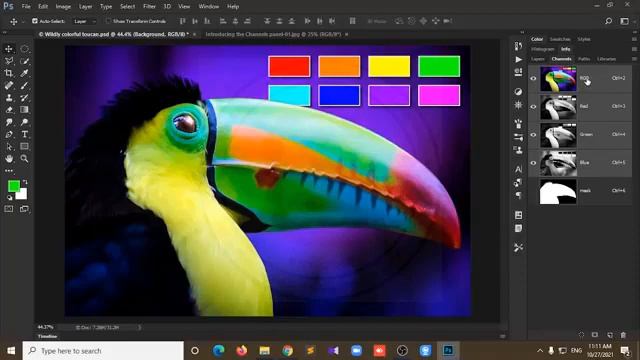This screenshot has width=640, height=360.
Task: Show hidden system tray icons chevron
Action: [540, 351]
